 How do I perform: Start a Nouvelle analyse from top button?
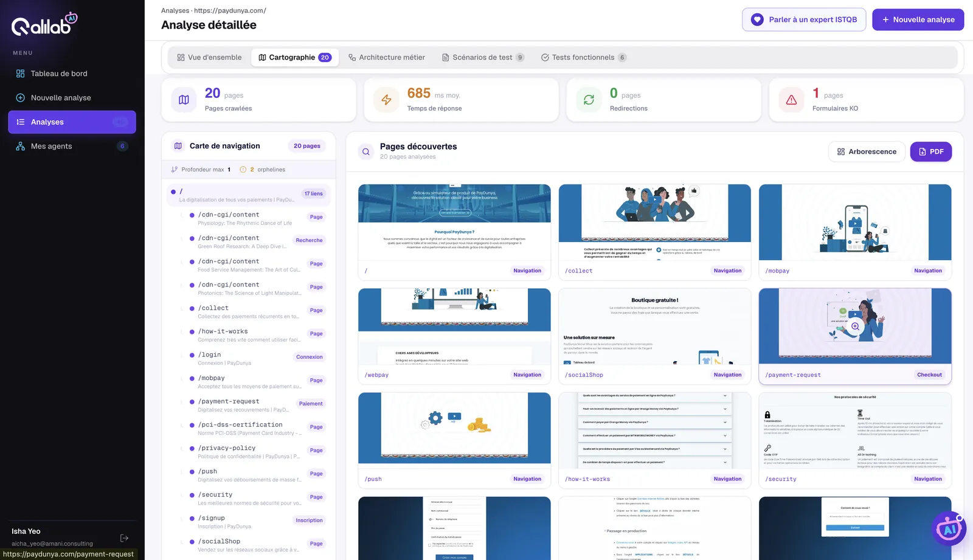918,19
